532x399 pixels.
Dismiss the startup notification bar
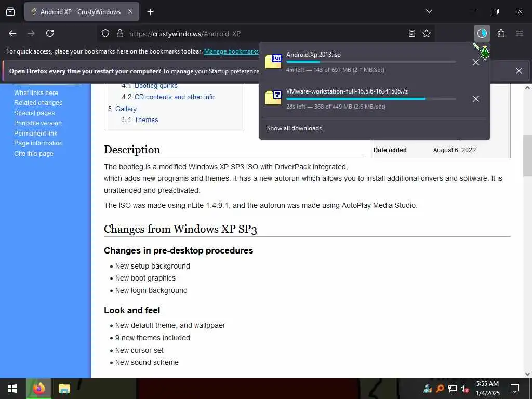[x=519, y=71]
